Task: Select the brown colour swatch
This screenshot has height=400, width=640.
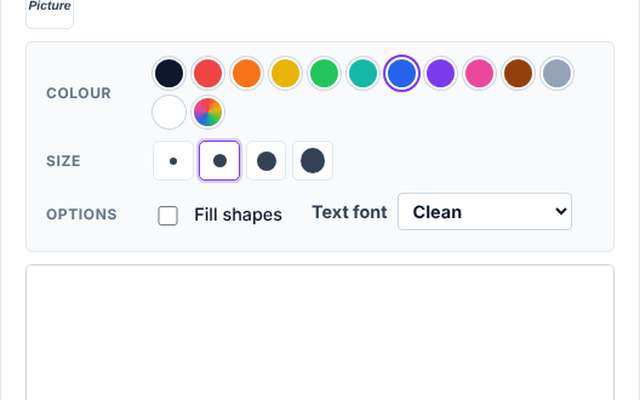Action: [518, 73]
